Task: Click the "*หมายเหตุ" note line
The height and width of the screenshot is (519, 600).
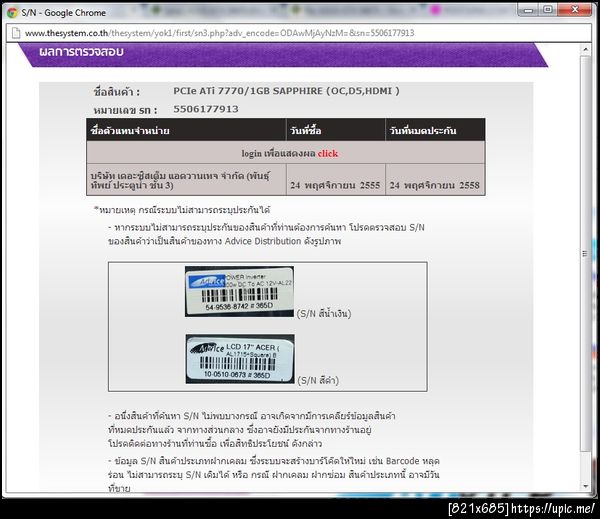Action: (x=182, y=210)
